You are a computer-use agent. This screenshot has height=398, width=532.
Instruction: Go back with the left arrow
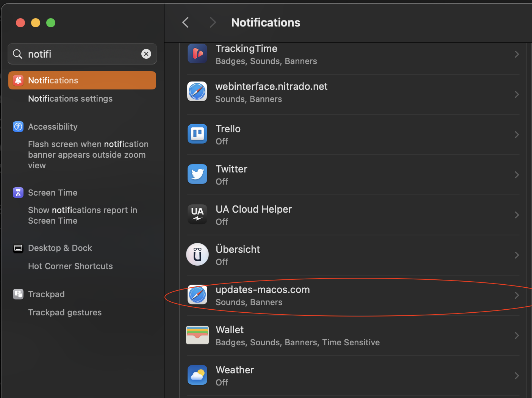[x=185, y=22]
